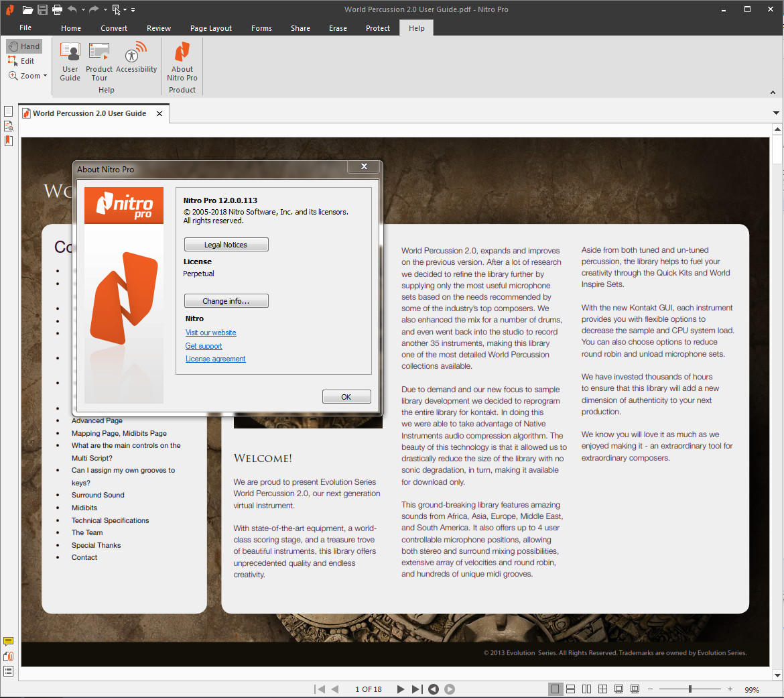
Task: Click the zoom out minus button
Action: tap(651, 689)
